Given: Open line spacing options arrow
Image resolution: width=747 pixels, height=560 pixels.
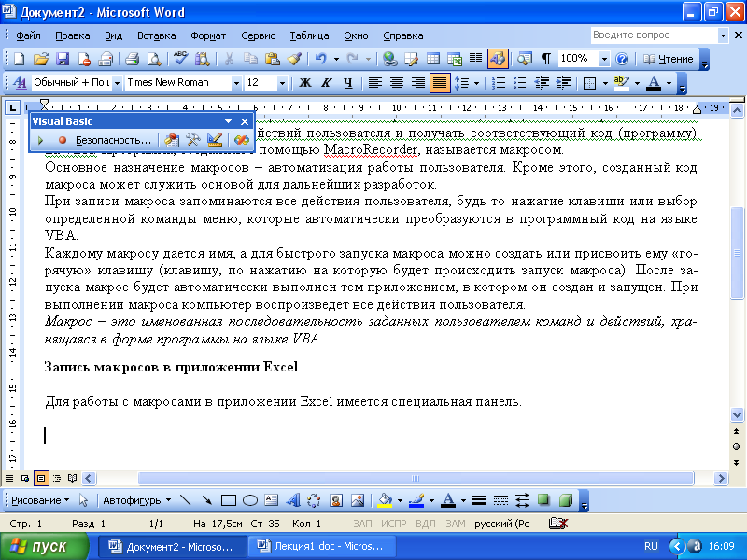Looking at the screenshot, I should [x=476, y=83].
